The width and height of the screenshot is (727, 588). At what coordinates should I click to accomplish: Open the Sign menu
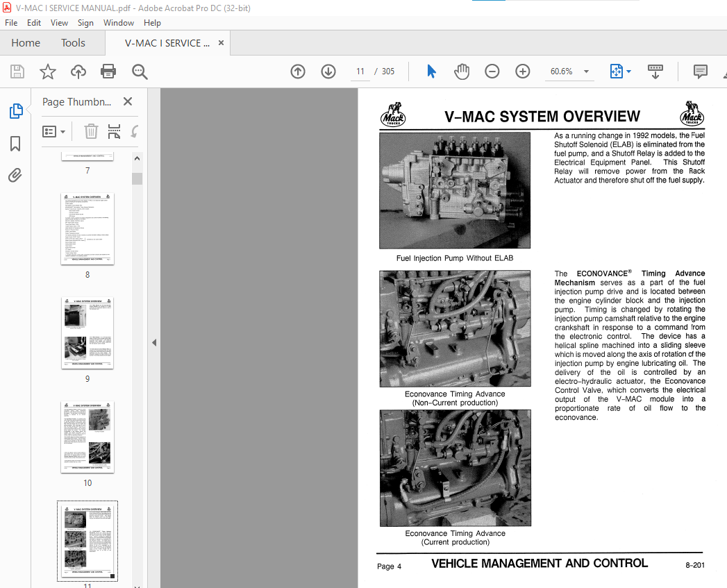85,23
